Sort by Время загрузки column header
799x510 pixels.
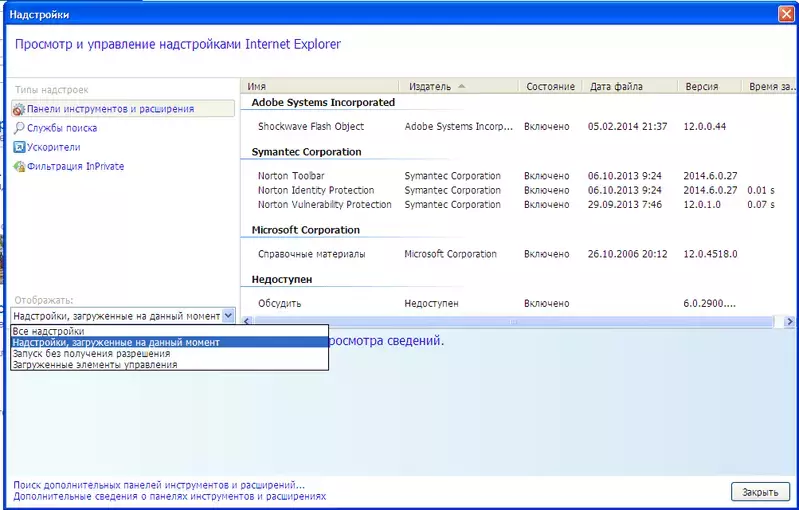coord(770,86)
